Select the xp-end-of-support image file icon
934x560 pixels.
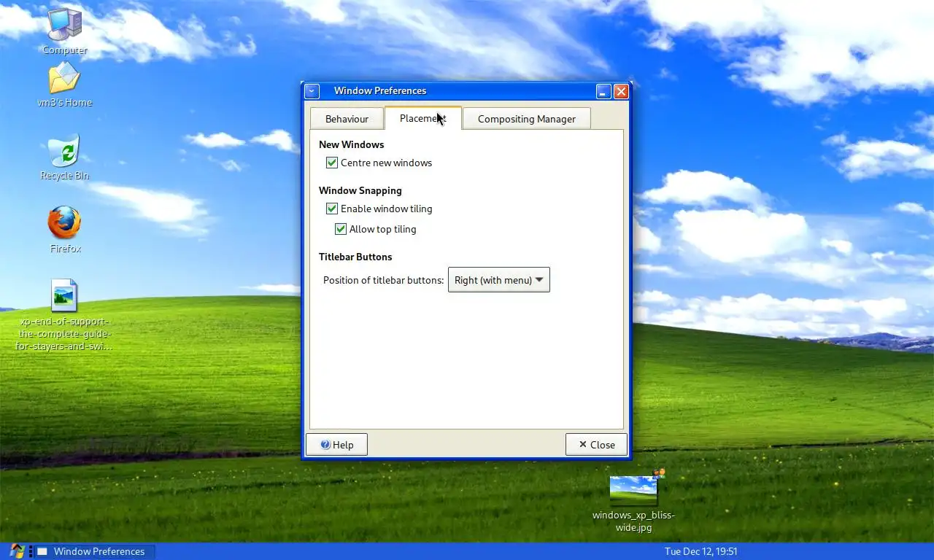point(64,295)
